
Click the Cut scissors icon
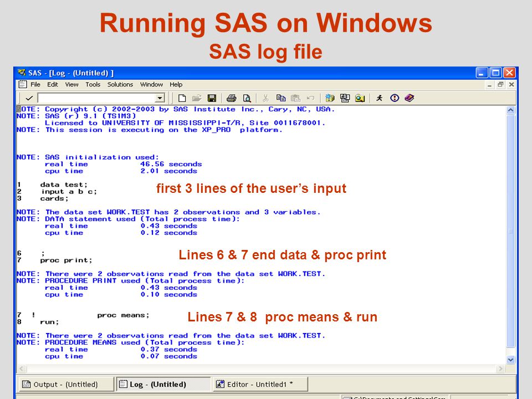(265, 99)
